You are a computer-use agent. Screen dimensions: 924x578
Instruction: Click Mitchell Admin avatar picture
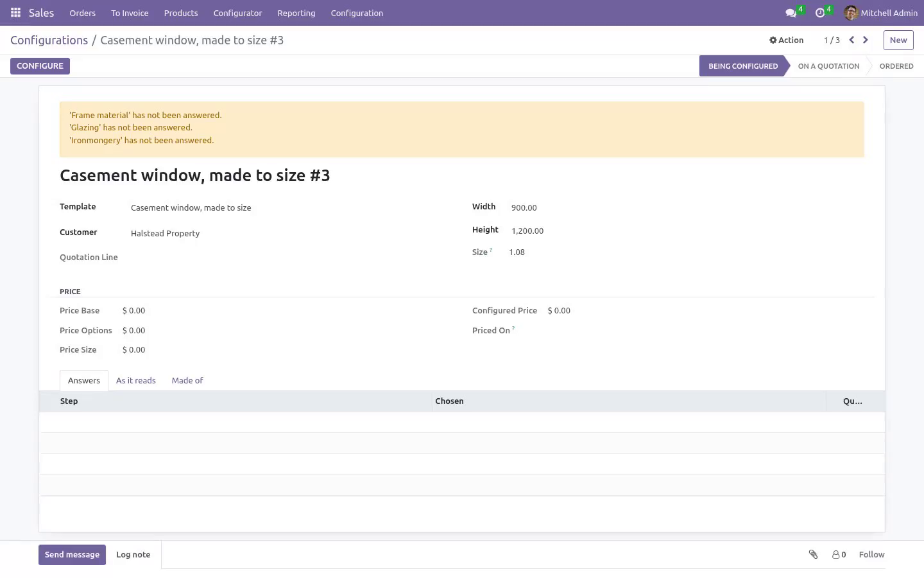851,13
